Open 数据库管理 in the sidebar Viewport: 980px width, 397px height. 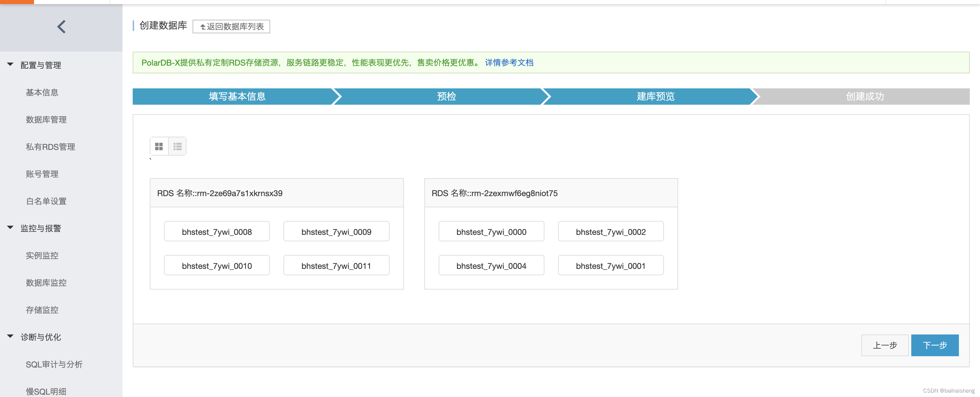(x=46, y=120)
